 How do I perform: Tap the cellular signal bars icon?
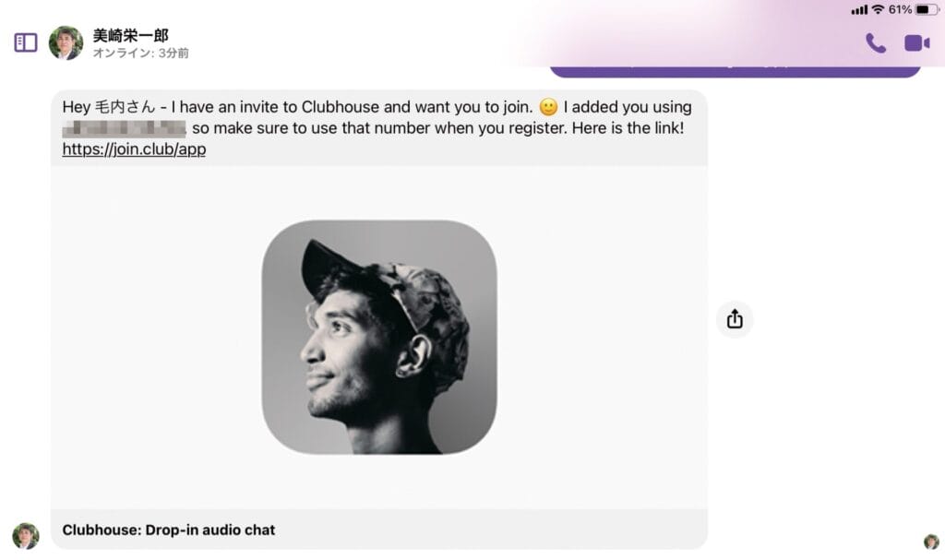point(859,10)
